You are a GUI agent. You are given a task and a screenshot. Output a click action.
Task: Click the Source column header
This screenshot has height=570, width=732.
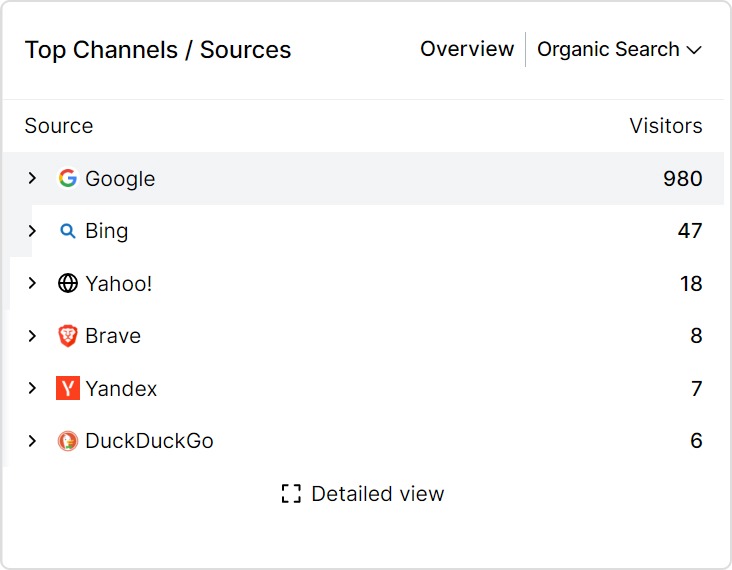pos(59,126)
